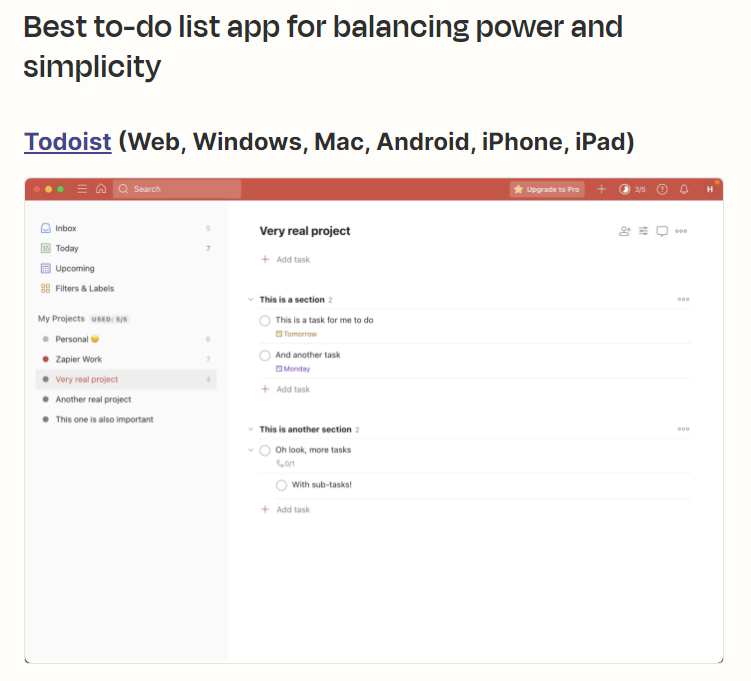Screen dimensions: 751x681
Task: Add a quick task with top-bar plus icon
Action: pyautogui.click(x=602, y=189)
